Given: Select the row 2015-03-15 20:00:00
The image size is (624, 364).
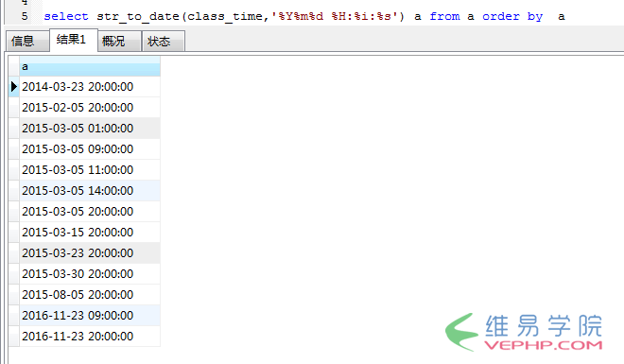Looking at the screenshot, I should [x=90, y=233].
